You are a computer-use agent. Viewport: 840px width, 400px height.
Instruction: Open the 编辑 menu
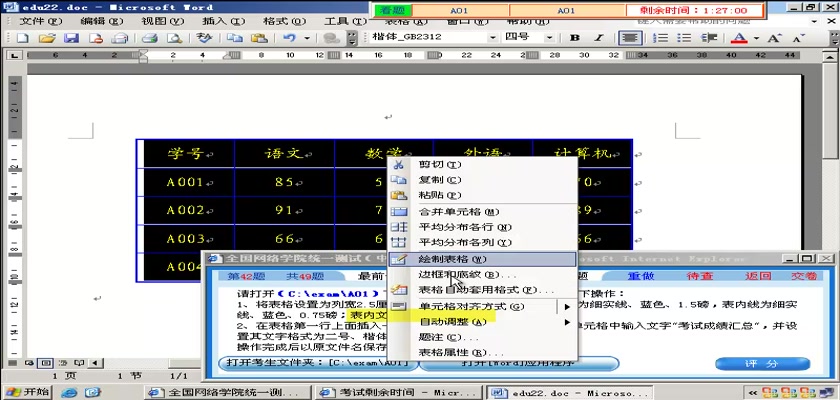coord(101,21)
